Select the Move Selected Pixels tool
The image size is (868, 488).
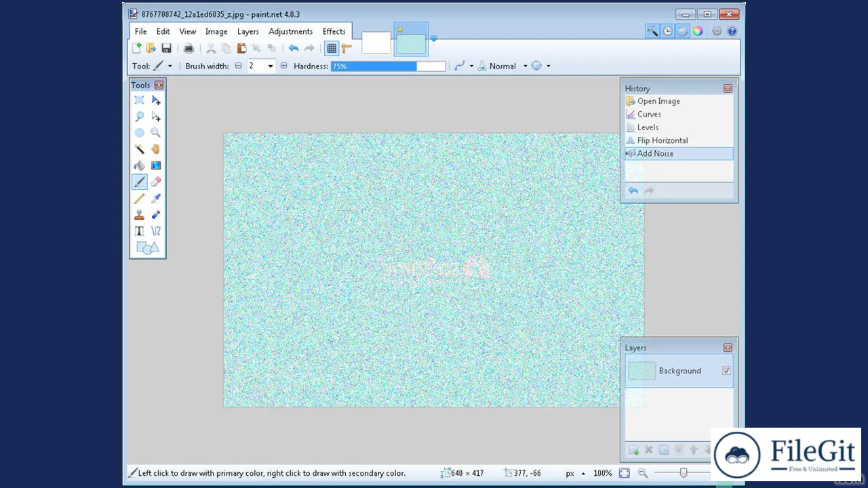(156, 100)
